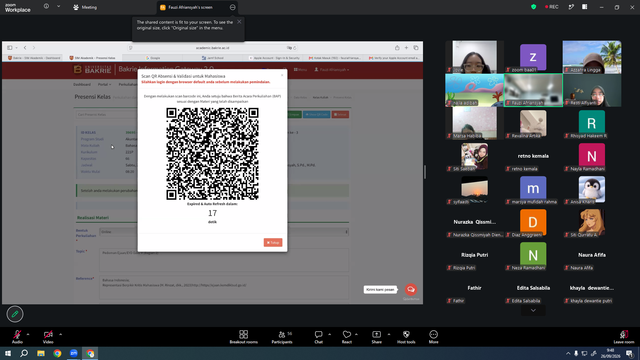This screenshot has height=360, width=640.
Task: Open the Participants list
Action: pyautogui.click(x=282, y=337)
